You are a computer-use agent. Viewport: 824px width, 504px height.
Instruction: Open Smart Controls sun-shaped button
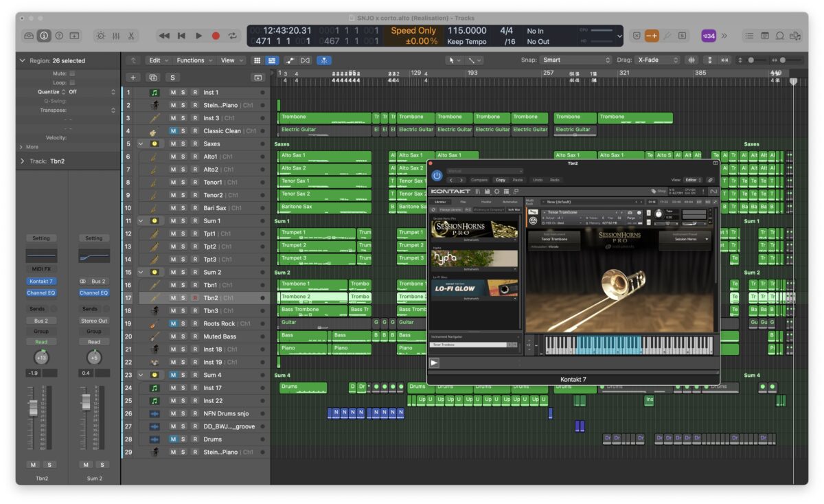coord(101,36)
